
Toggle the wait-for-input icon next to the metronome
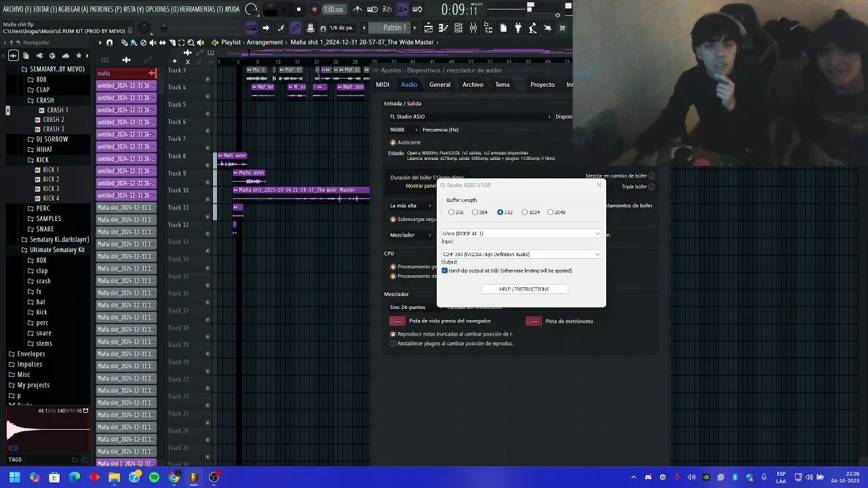click(372, 9)
